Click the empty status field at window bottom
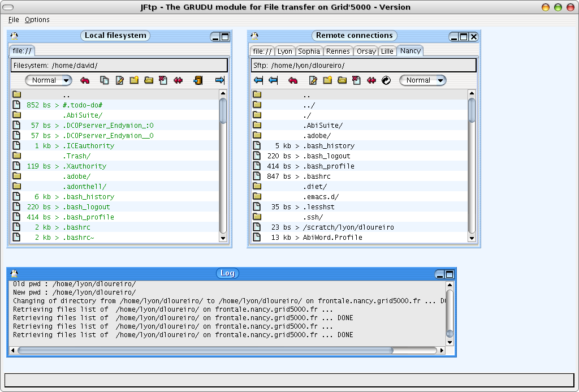Screen dimensions: 579x392 point(289,380)
